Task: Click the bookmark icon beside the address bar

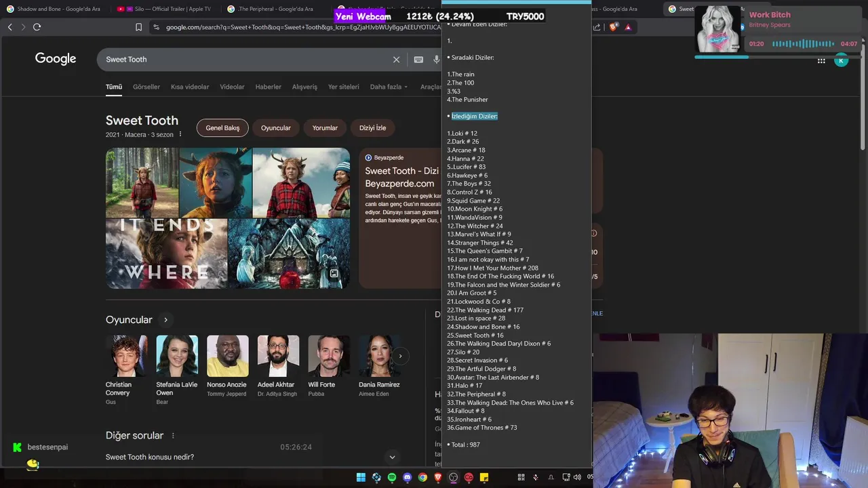Action: pyautogui.click(x=138, y=27)
